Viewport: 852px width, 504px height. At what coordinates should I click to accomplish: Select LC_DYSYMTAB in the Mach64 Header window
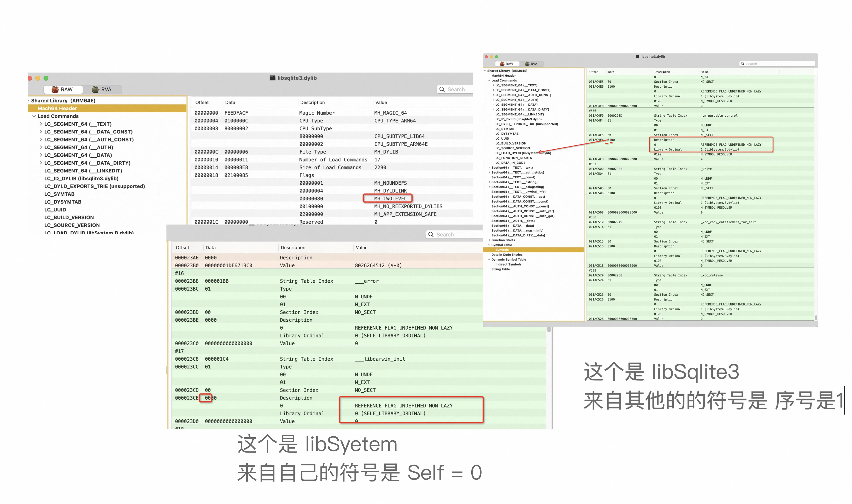(x=63, y=202)
